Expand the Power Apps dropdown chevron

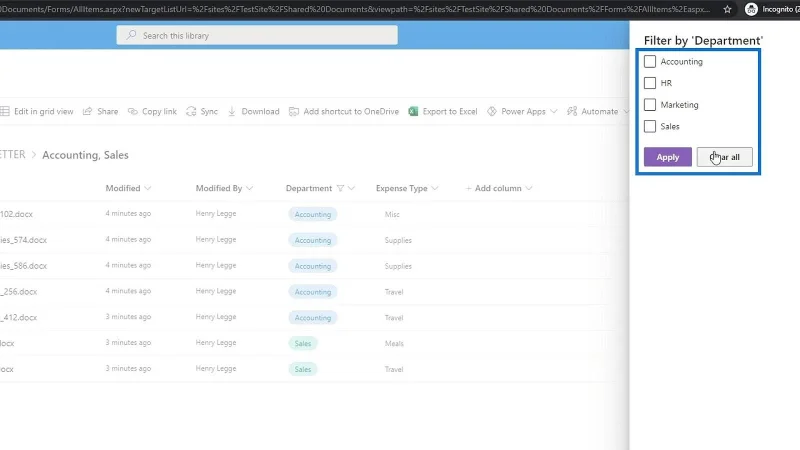tap(554, 111)
